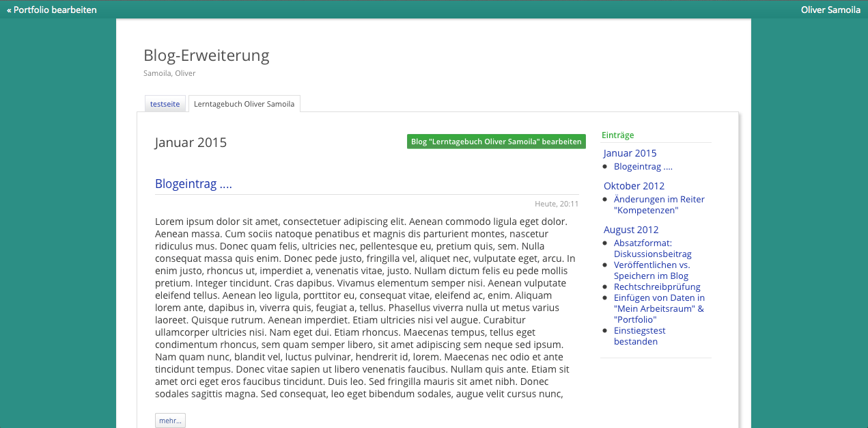The height and width of the screenshot is (428, 868).
Task: Click the Blog-Erweiterung page heading
Action: coord(206,55)
